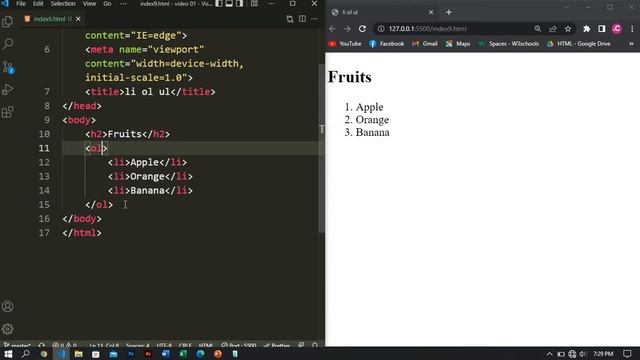Go back in Chrome
Screen dimensions: 640x360
tap(332, 29)
